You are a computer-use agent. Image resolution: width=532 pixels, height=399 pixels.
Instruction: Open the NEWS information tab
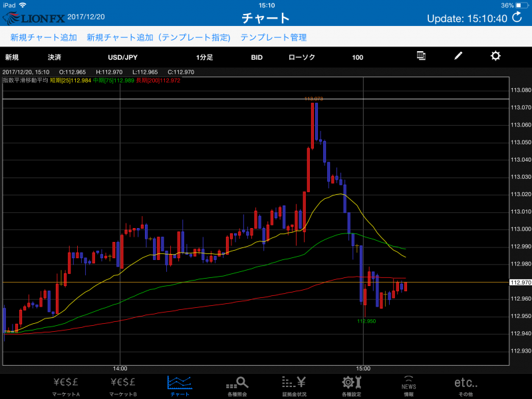(408, 386)
